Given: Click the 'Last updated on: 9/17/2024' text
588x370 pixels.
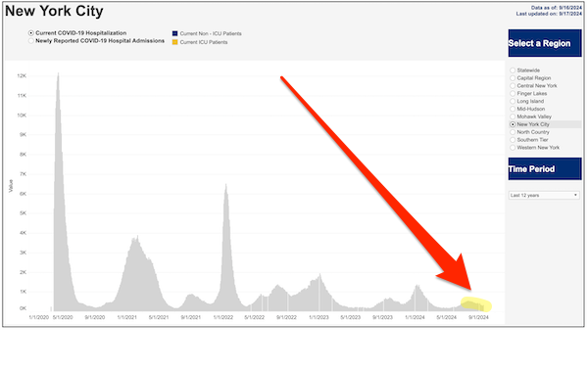Looking at the screenshot, I should click(x=549, y=14).
